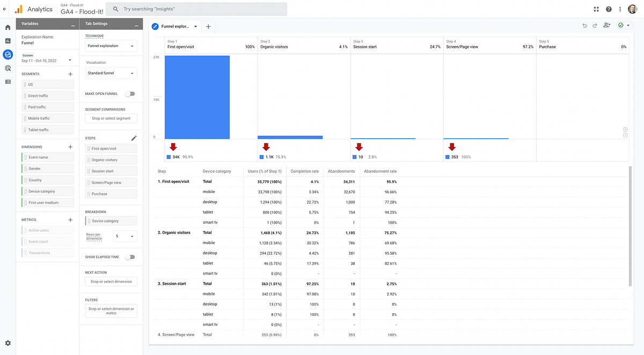Share the exploration via the collaborator icon
Viewport: 644px width, 355px height.
[x=607, y=25]
